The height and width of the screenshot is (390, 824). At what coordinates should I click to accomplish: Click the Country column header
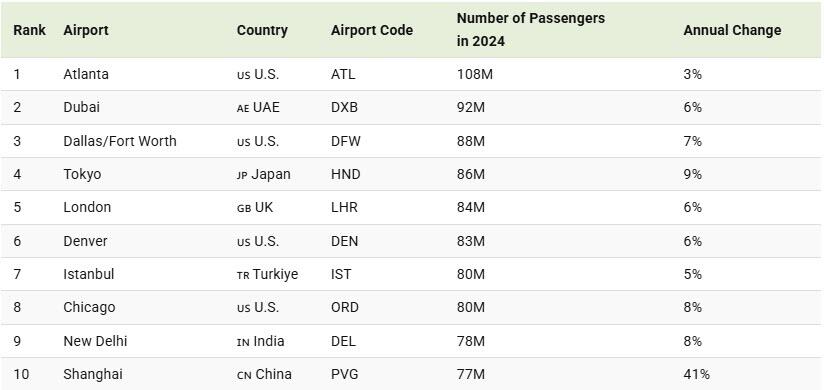(262, 30)
